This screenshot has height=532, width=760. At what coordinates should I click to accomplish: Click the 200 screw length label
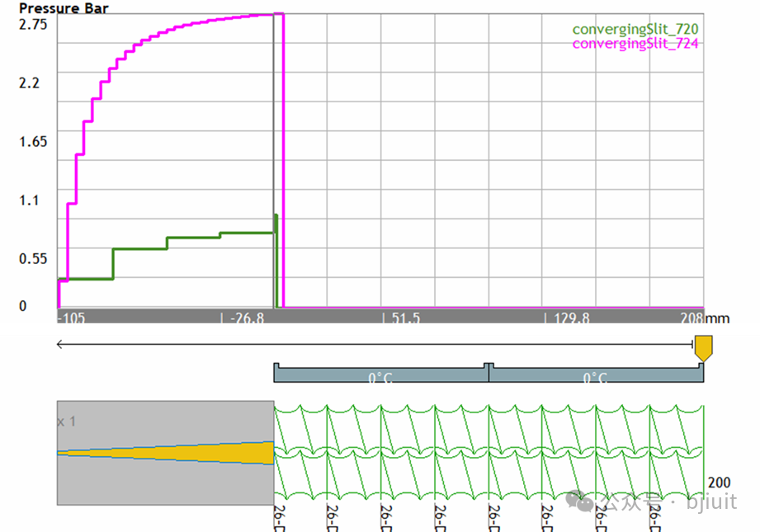point(719,483)
